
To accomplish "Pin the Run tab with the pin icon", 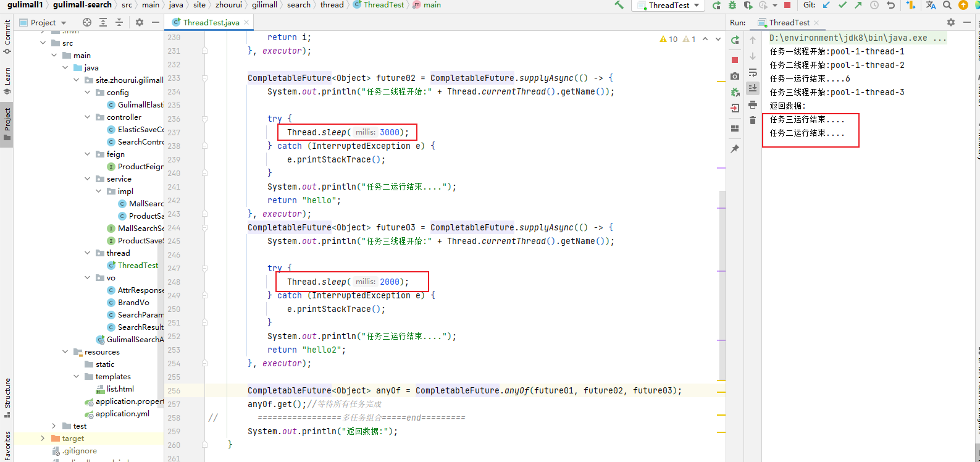I will coord(735,149).
